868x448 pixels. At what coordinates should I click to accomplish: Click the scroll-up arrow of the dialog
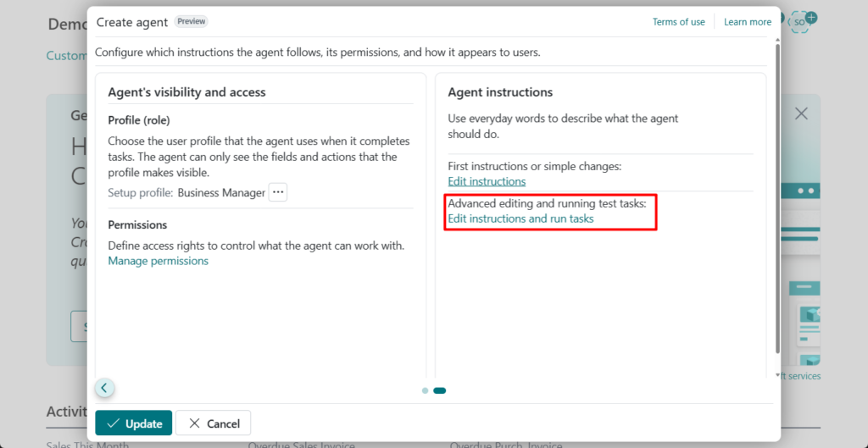[777, 40]
